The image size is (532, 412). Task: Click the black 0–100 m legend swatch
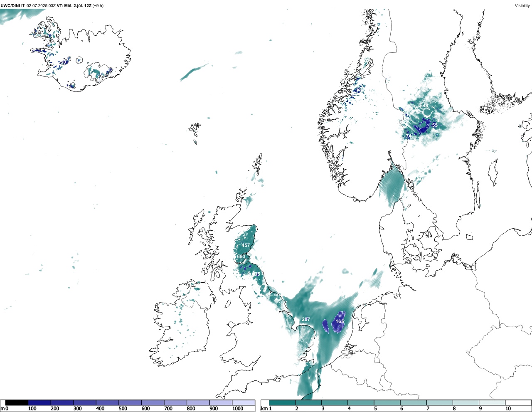pyautogui.click(x=17, y=403)
